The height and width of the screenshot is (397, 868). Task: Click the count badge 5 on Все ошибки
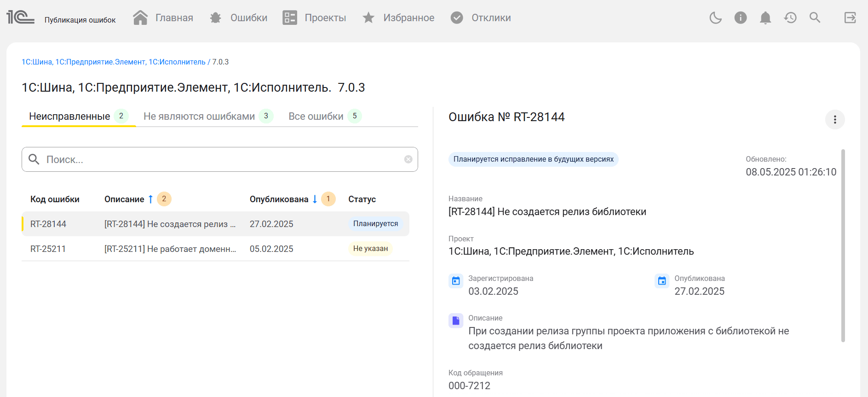[x=355, y=116]
